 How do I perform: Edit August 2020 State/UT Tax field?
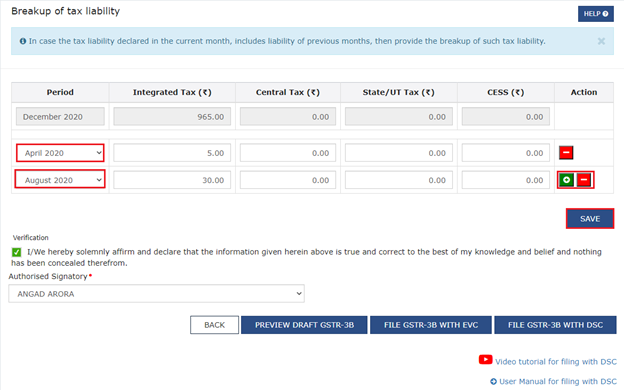[399, 180]
